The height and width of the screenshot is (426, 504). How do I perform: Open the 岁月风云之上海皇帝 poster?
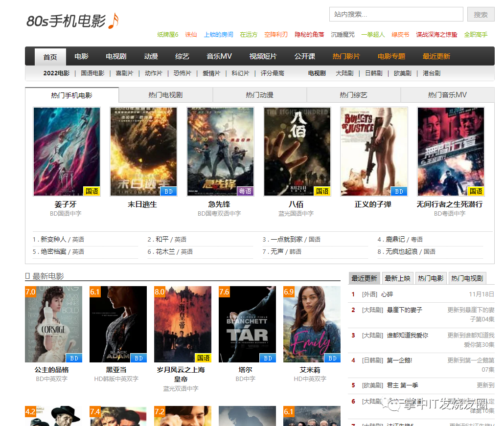[183, 324]
